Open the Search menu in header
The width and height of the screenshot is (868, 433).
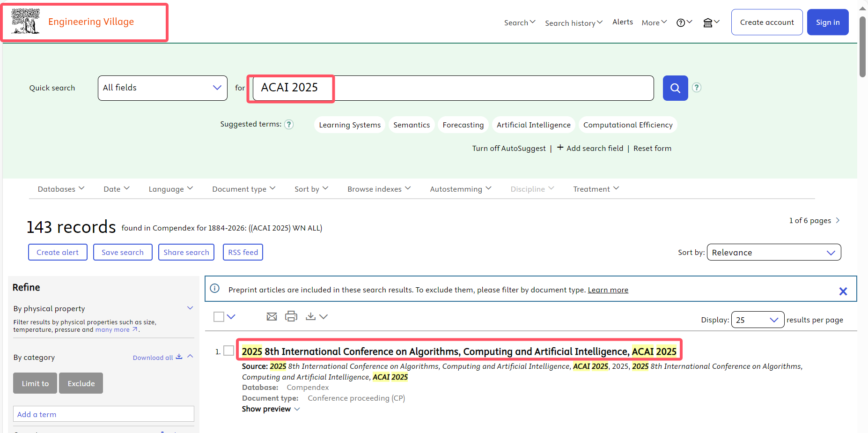520,22
